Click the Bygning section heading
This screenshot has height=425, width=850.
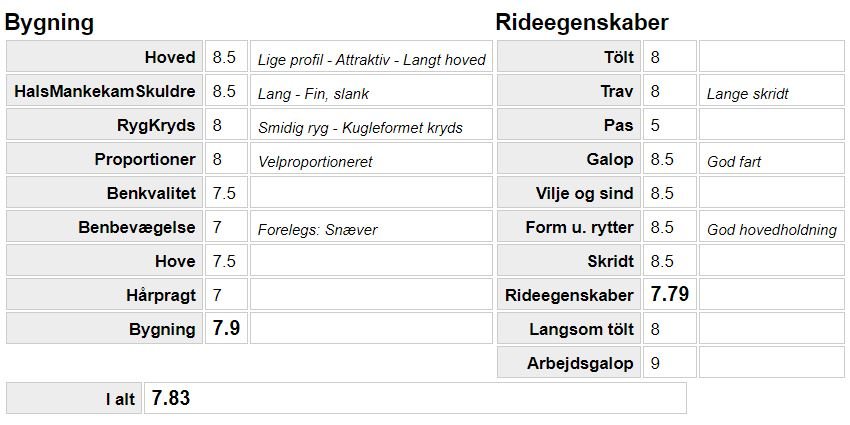(49, 23)
